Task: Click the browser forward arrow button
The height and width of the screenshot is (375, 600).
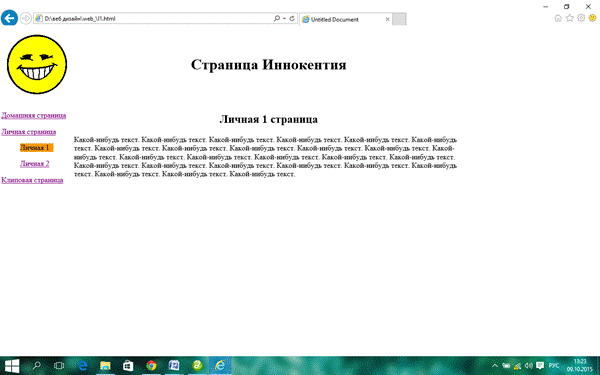Action: coord(25,18)
